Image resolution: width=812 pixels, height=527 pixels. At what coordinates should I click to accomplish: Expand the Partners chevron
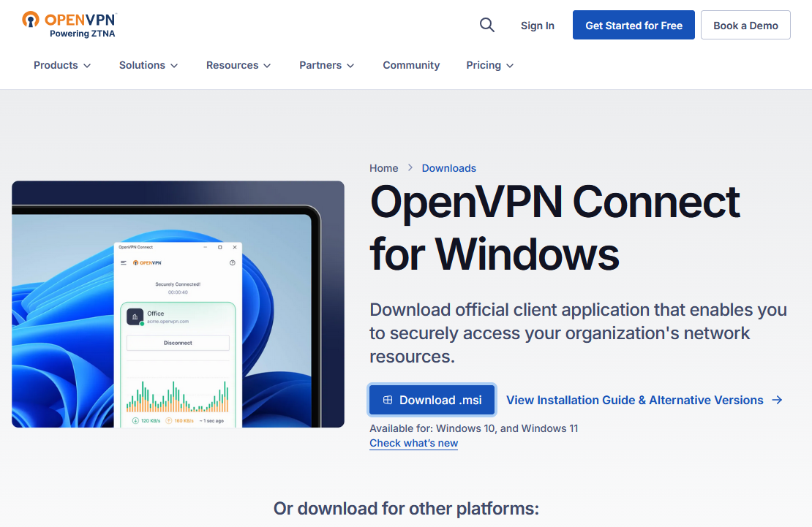[350, 66]
